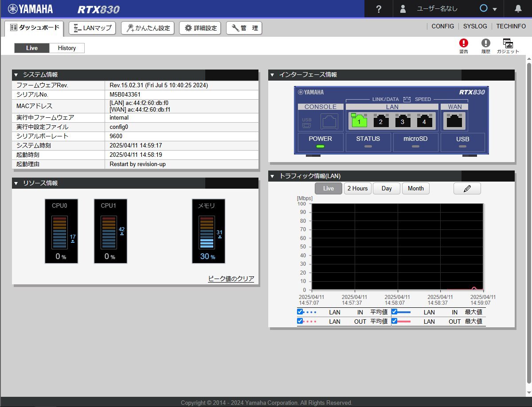
Task: Click LAN port 3 on router image
Action: [402, 120]
